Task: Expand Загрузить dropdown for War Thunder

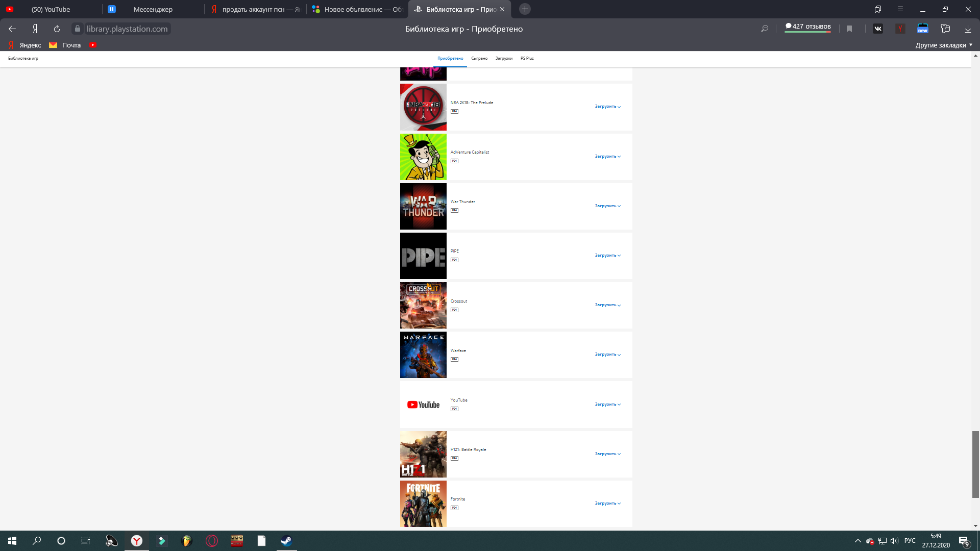Action: tap(607, 206)
